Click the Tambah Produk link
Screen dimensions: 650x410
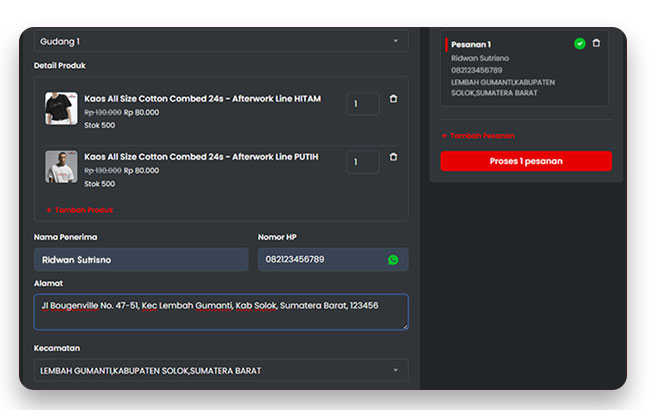tap(84, 210)
